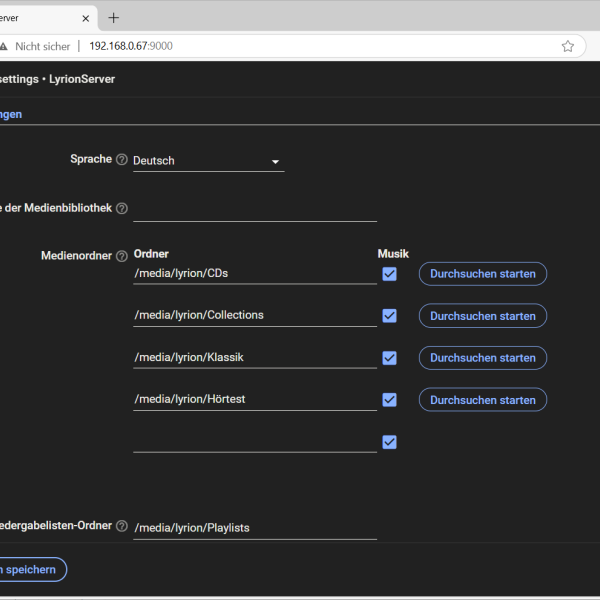Click Durchsuchen starten for Hörtest folder
Viewport: 600px width, 600px height.
(483, 400)
